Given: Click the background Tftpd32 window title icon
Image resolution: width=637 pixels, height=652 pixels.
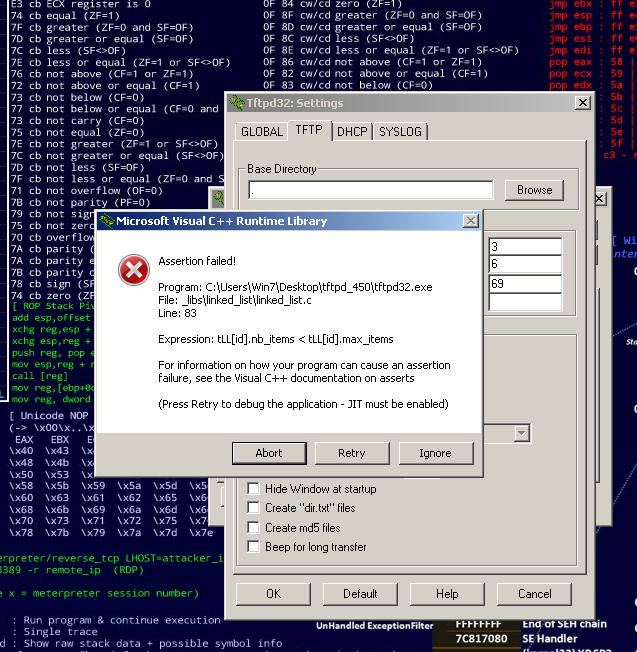Looking at the screenshot, I should (218, 198).
